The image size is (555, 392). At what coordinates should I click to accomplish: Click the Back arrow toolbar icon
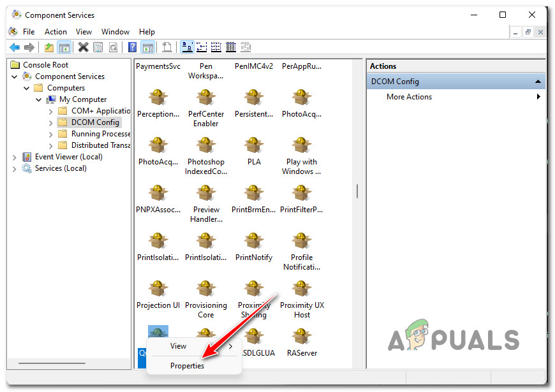coord(15,47)
